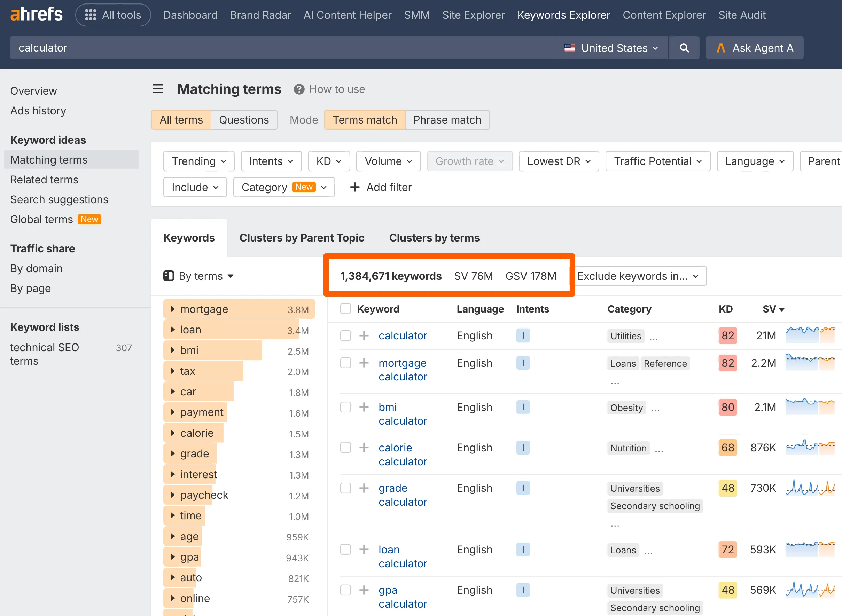Click the By terms panel layout icon
842x616 pixels.
point(169,276)
